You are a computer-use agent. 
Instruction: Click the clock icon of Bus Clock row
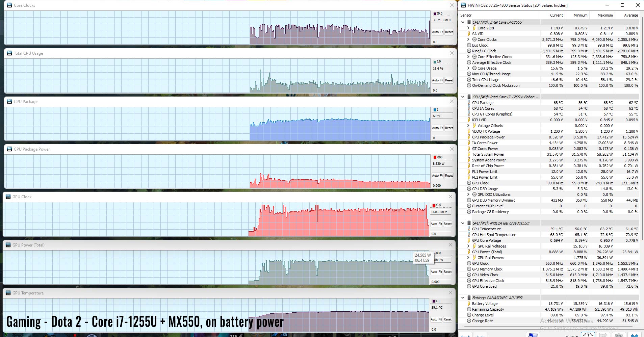pos(469,45)
